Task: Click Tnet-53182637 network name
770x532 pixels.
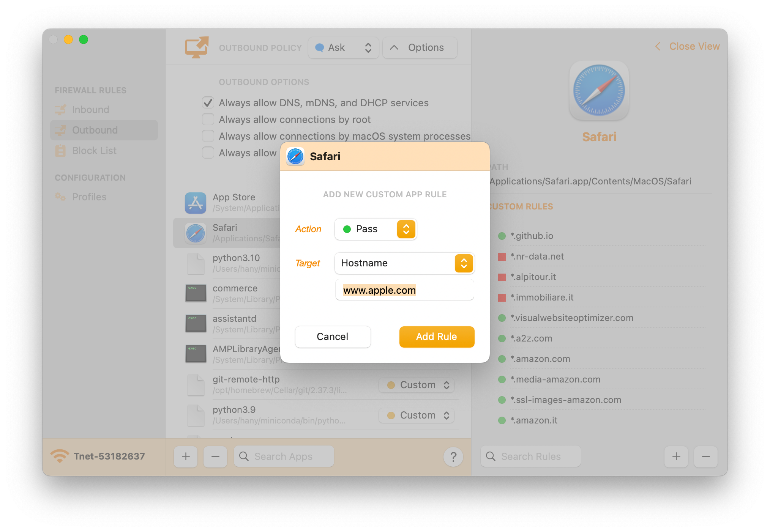Action: 109,456
